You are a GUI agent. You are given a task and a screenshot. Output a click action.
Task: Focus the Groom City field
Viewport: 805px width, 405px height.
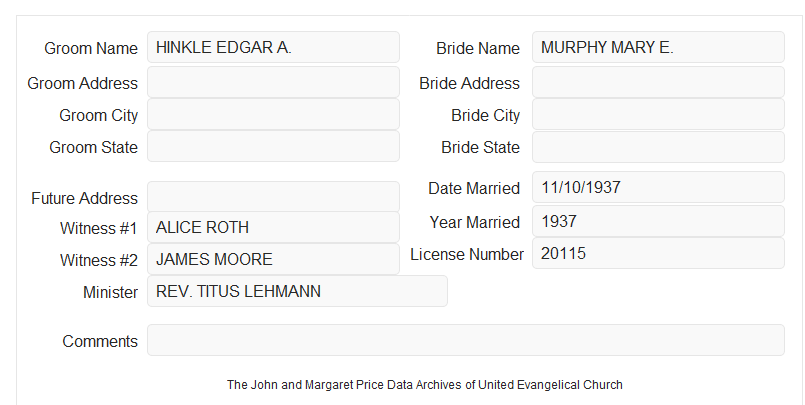[273, 114]
